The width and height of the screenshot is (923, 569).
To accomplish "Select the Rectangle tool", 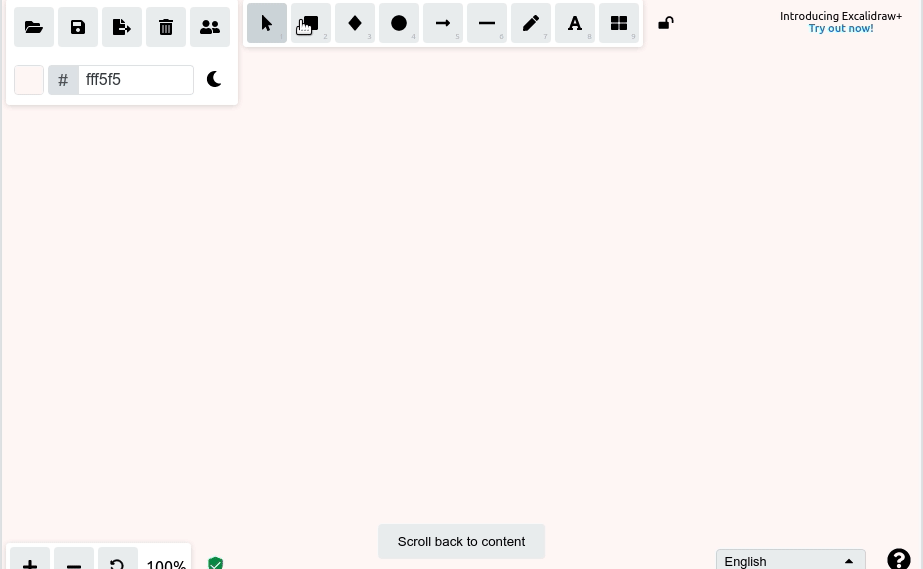I will tap(311, 23).
